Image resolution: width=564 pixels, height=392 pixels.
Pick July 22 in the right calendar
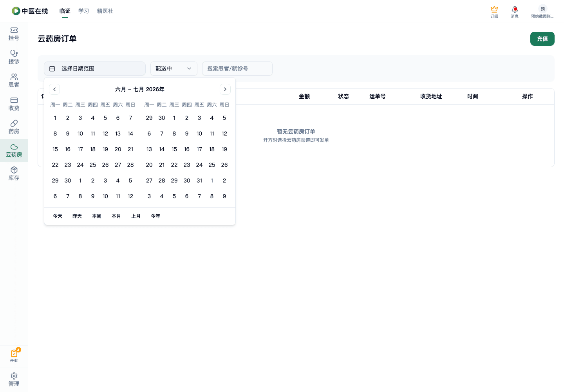click(x=174, y=165)
